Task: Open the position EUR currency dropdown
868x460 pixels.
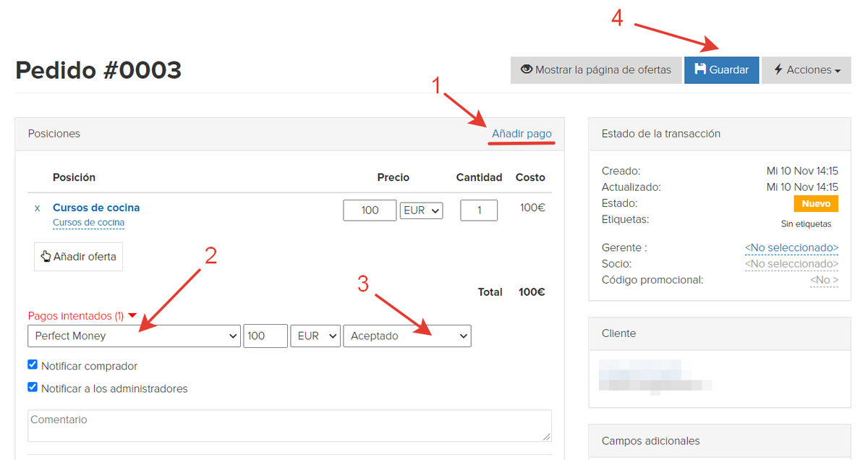Action: [421, 210]
